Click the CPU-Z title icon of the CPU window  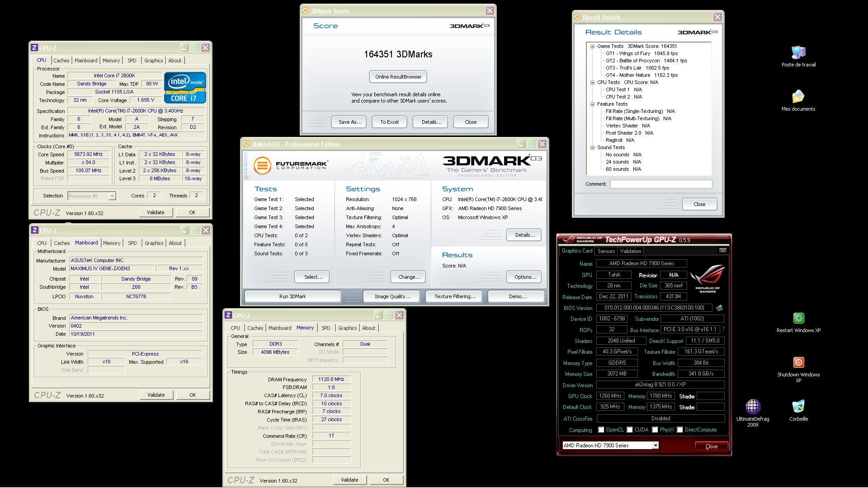coord(34,47)
